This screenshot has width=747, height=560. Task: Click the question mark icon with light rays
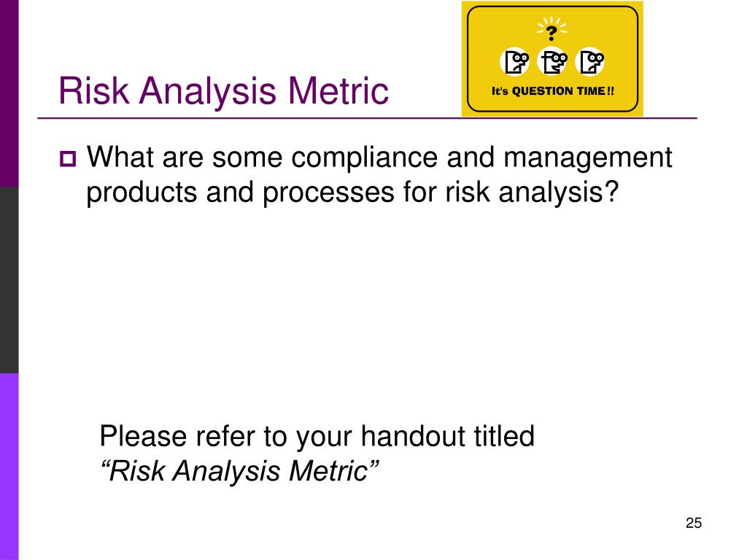551,29
